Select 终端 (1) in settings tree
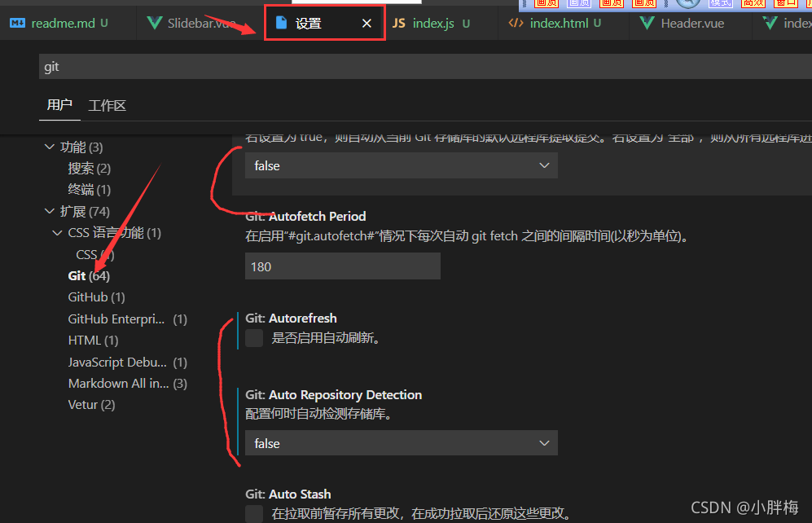The height and width of the screenshot is (523, 812). [x=89, y=190]
